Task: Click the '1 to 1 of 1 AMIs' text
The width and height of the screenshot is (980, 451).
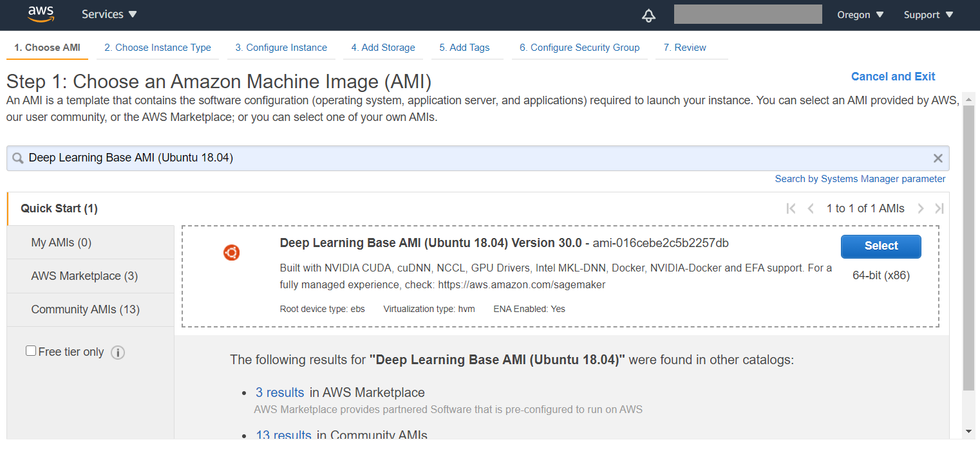Action: (865, 208)
